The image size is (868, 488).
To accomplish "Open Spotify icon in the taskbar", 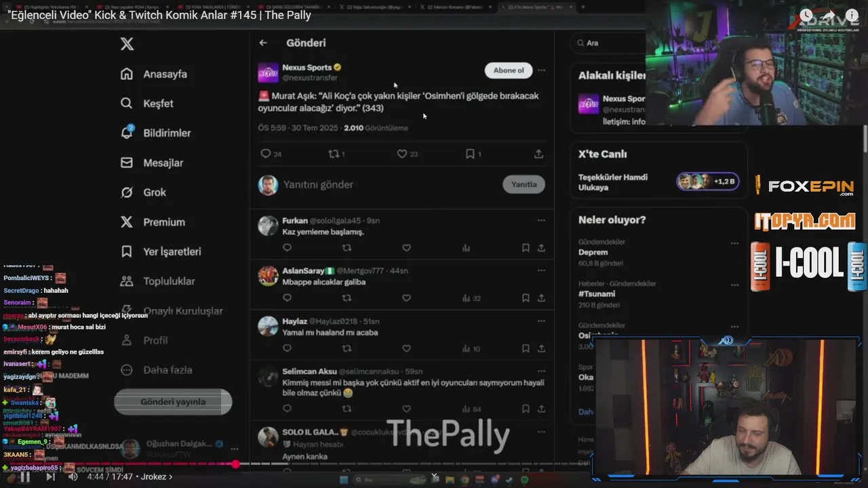I will coord(524,480).
